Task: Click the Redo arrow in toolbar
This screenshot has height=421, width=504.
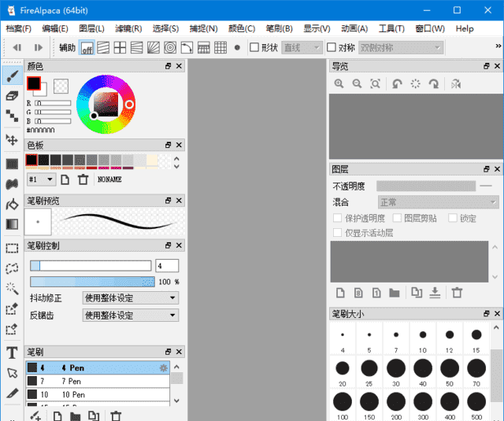Action: pyautogui.click(x=39, y=47)
